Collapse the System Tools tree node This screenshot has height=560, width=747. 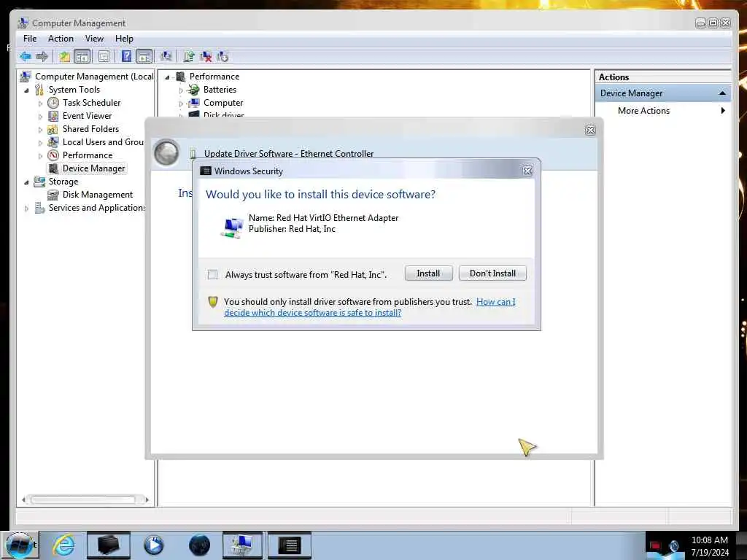(x=27, y=90)
